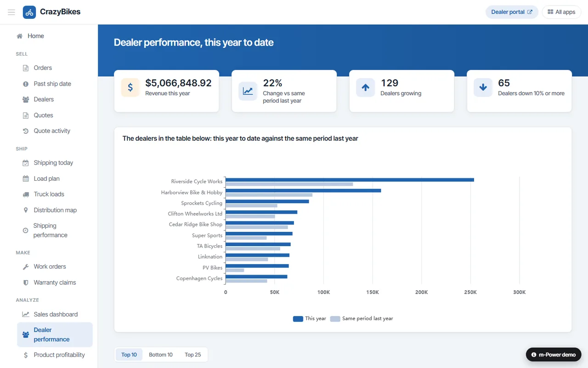
Task: Click the Warranty claims shield icon
Action: coord(26,282)
